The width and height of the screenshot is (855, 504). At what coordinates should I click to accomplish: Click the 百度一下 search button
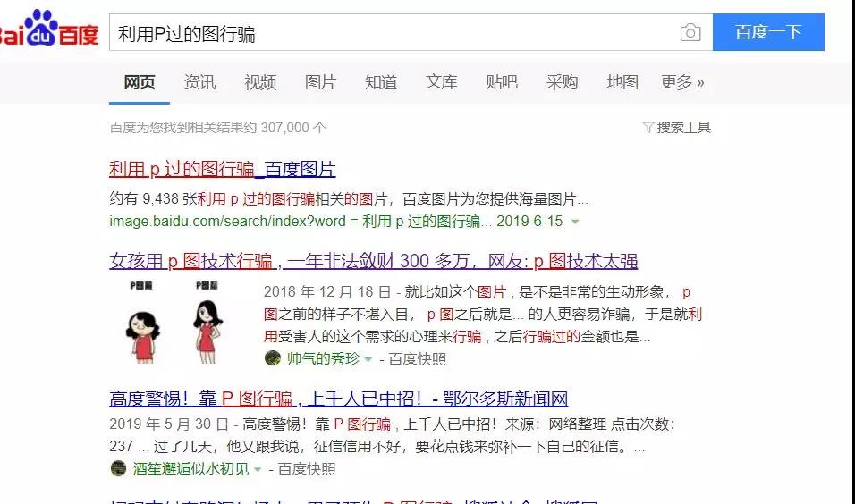(x=768, y=32)
